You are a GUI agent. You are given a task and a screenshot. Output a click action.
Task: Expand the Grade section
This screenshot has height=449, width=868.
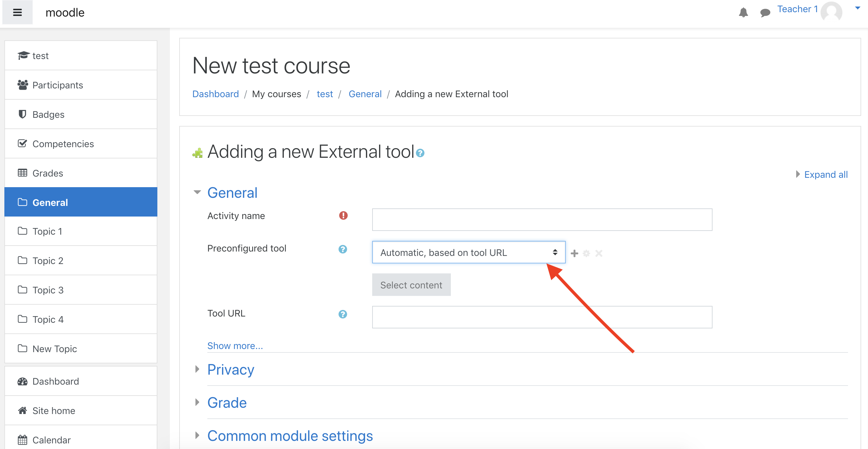[227, 402]
